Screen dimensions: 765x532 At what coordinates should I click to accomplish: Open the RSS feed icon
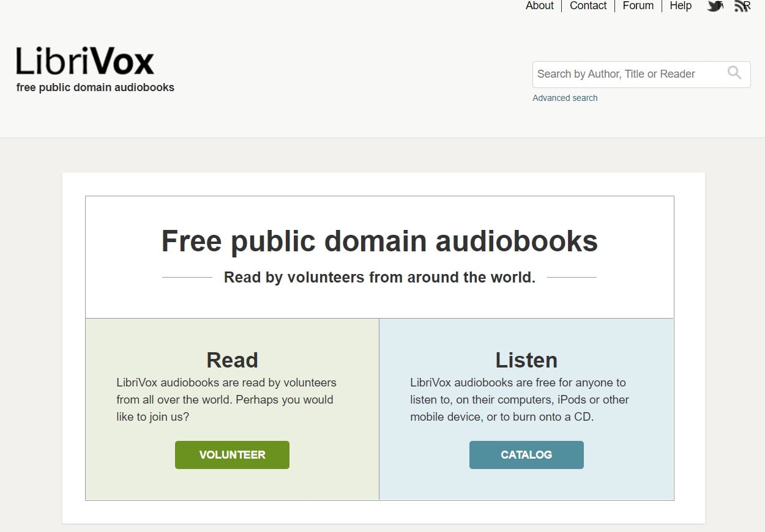click(742, 6)
